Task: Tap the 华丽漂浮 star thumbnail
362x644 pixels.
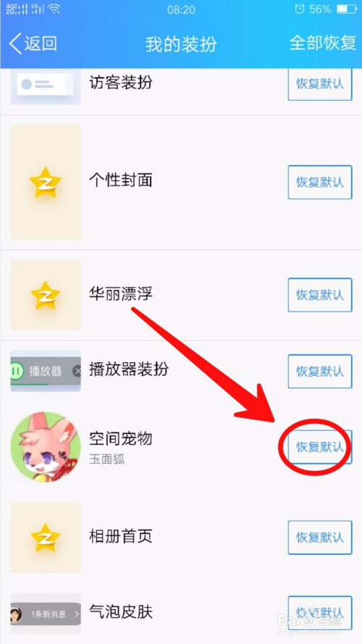Action: point(46,295)
